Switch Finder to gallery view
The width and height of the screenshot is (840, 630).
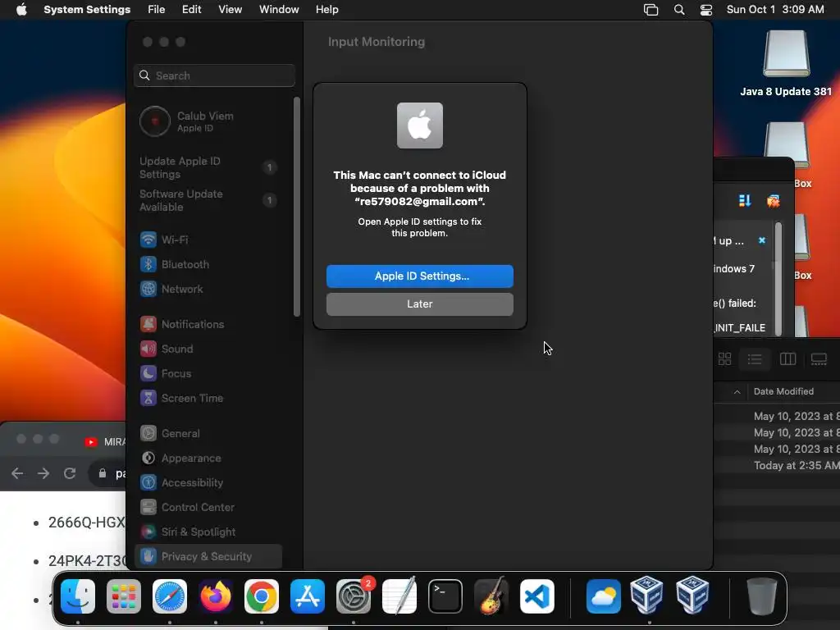click(x=819, y=359)
